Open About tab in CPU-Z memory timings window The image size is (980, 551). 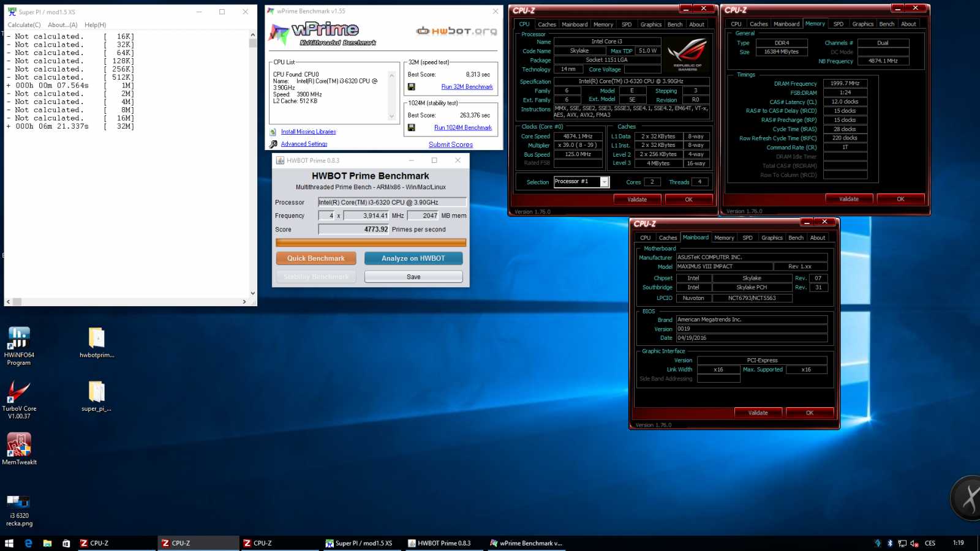pos(908,24)
